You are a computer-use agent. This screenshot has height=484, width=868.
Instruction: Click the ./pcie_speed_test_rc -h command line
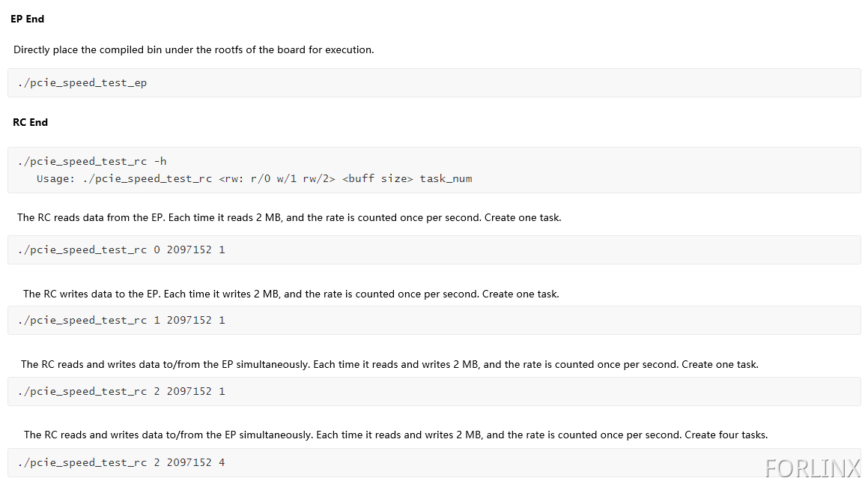click(x=92, y=162)
